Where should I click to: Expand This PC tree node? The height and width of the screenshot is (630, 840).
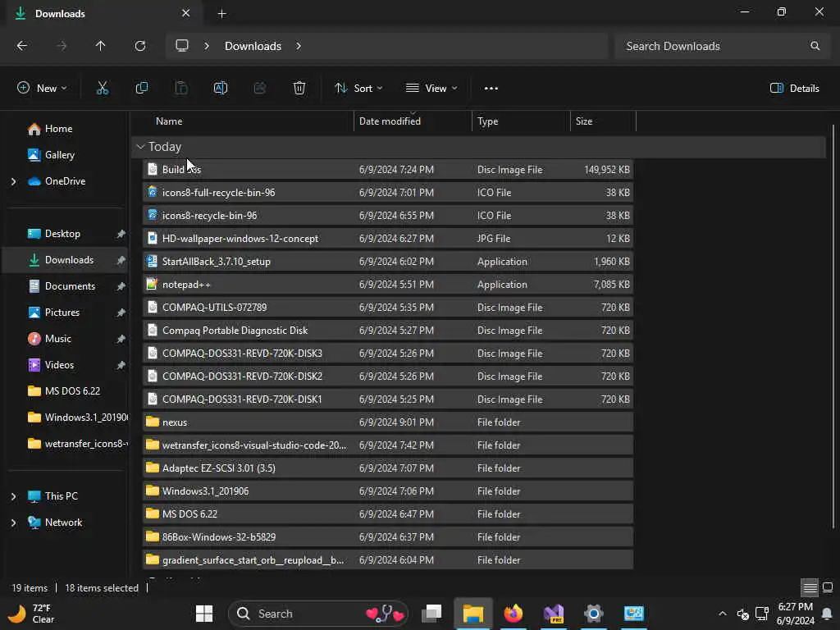pyautogui.click(x=13, y=496)
